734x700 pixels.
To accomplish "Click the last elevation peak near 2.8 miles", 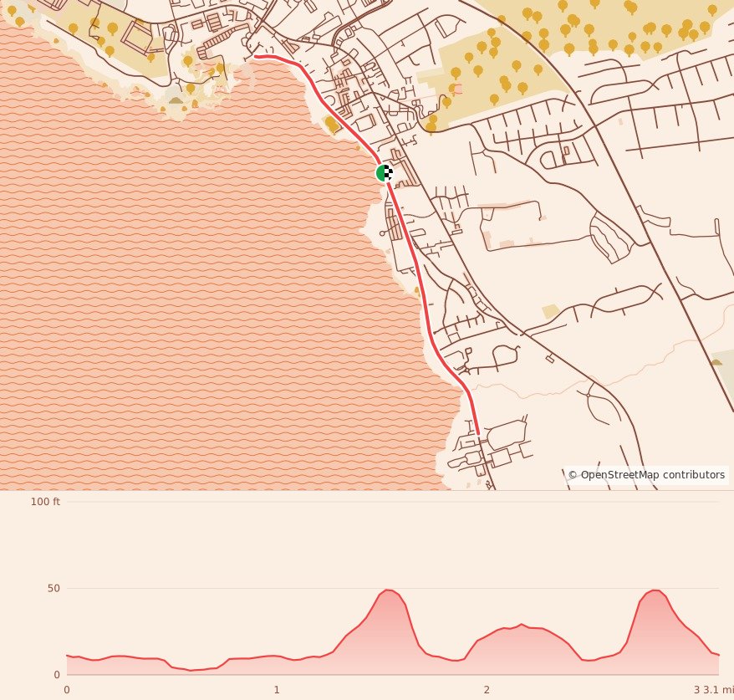I will click(x=655, y=590).
